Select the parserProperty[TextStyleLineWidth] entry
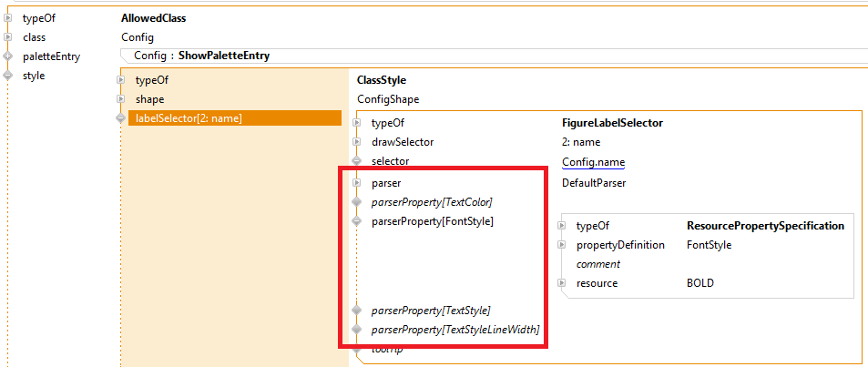Image resolution: width=868 pixels, height=367 pixels. (455, 330)
